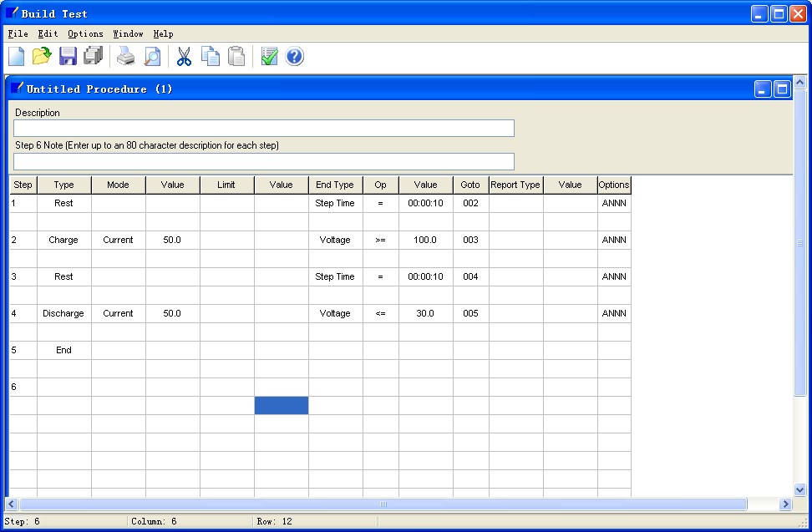Select the Discharge type cell in step 4
The image size is (812, 532).
63,313
